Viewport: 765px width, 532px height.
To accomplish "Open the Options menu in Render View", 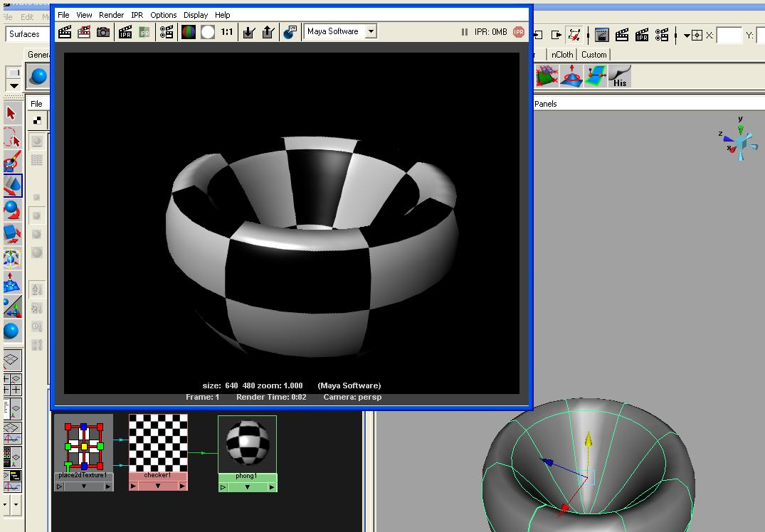I will click(x=164, y=15).
